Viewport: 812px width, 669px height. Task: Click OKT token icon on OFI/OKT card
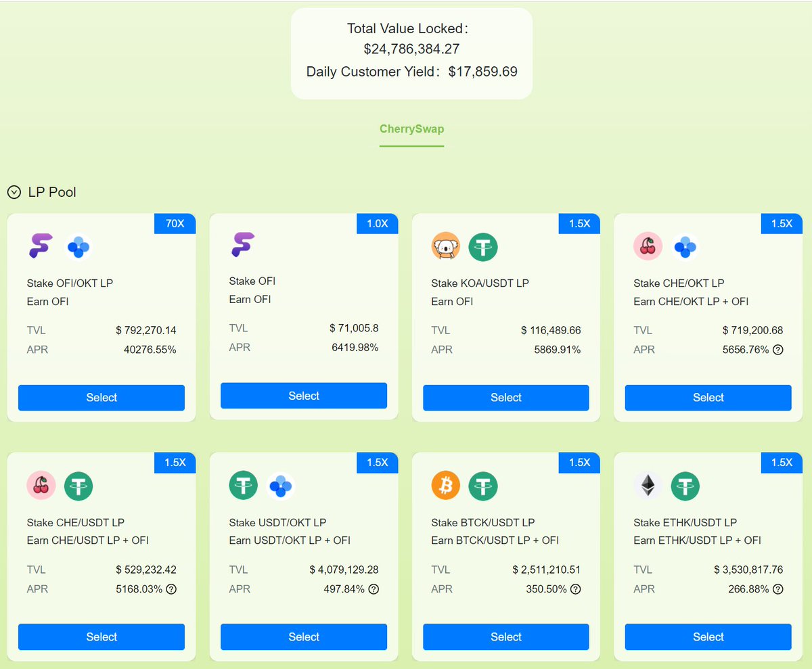pos(78,247)
